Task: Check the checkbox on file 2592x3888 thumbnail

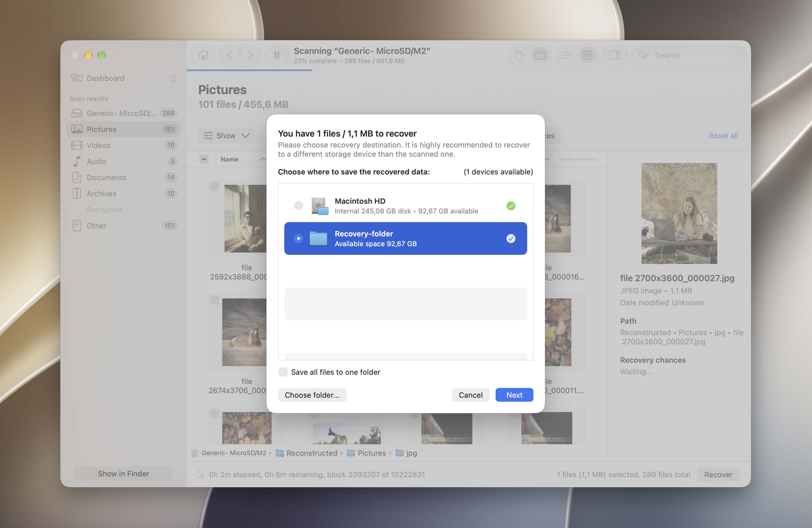Action: 214,187
